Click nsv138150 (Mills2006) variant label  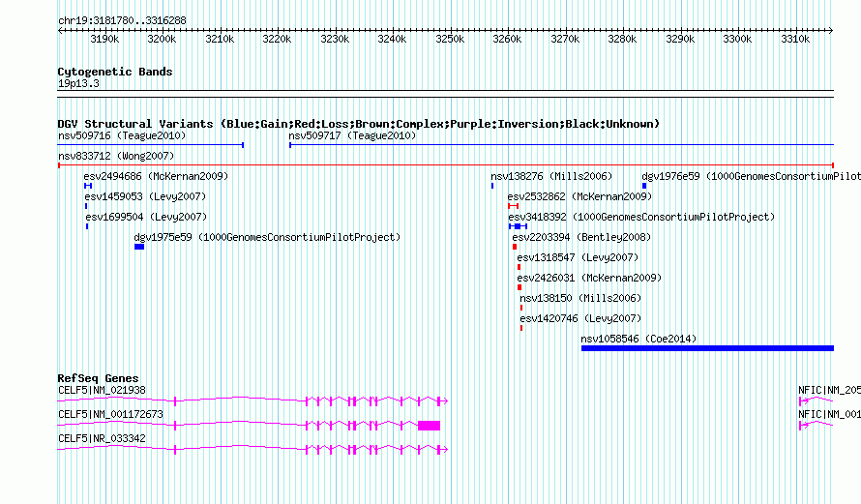coord(580,298)
